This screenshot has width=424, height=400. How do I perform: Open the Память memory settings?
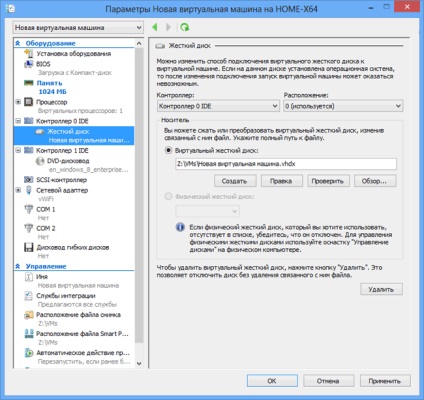(x=49, y=83)
